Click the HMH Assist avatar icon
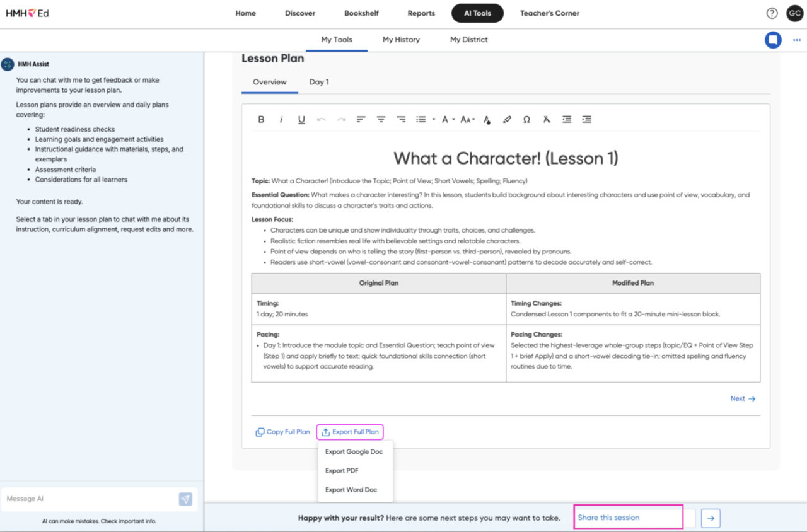This screenshot has width=807, height=532. 8,64
